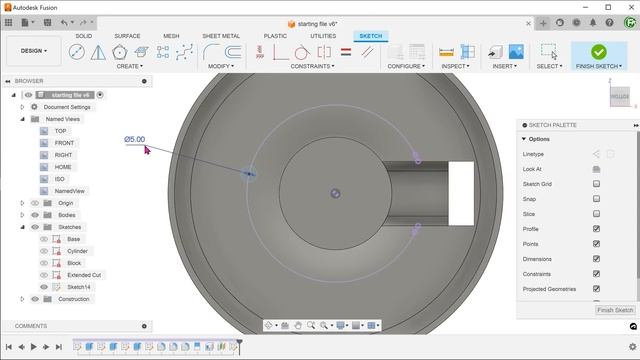Open the CREATE dropdown menu
Screen dimensions: 640x360
(130, 66)
